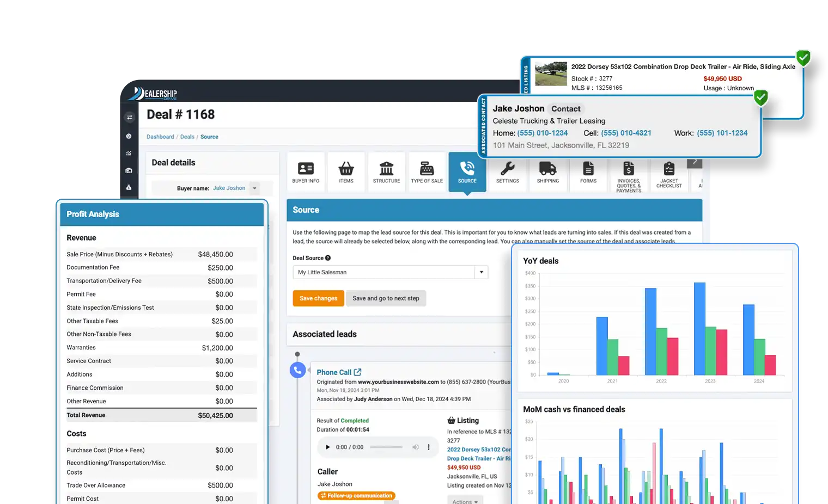The width and height of the screenshot is (828, 504).
Task: Click the Source tab
Action: click(467, 172)
